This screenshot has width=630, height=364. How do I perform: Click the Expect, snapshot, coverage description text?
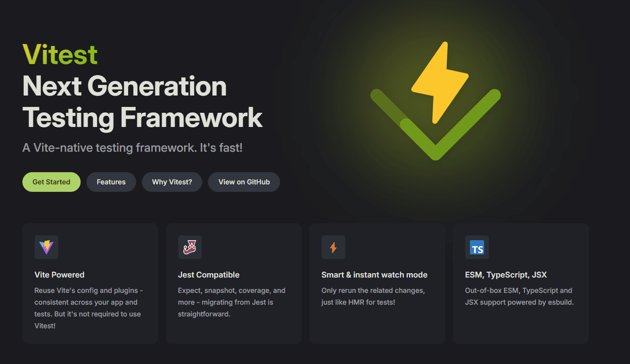[231, 302]
